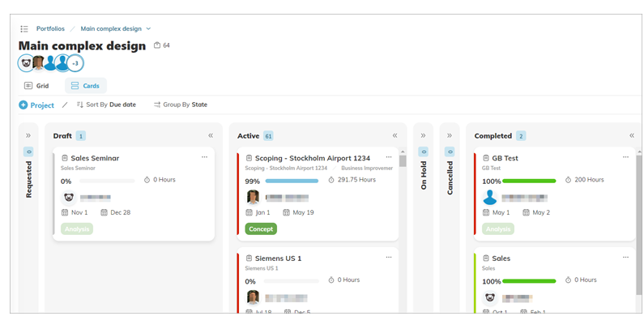Expand the On Hold column
The image size is (644, 316).
coord(423,135)
